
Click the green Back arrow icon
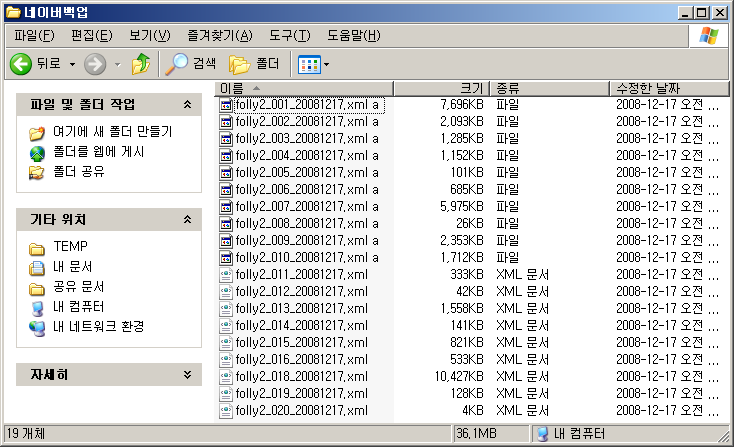tap(21, 64)
